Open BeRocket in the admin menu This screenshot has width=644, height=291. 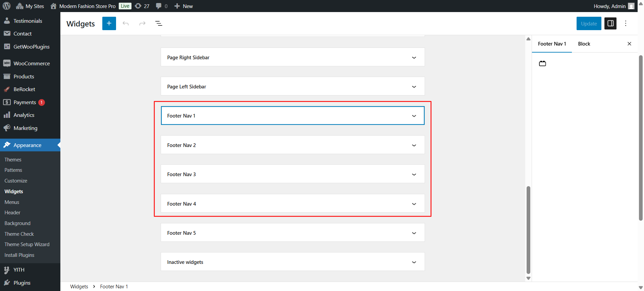30,89
